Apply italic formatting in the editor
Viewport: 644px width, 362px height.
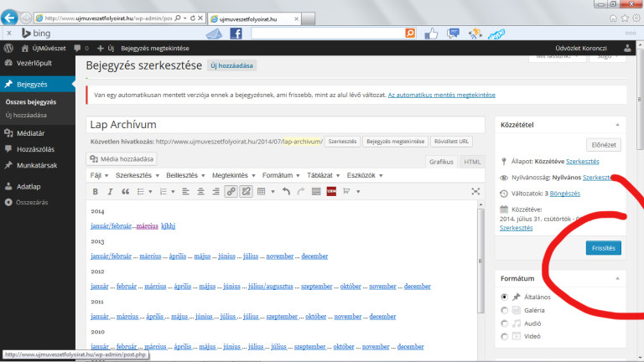click(111, 192)
